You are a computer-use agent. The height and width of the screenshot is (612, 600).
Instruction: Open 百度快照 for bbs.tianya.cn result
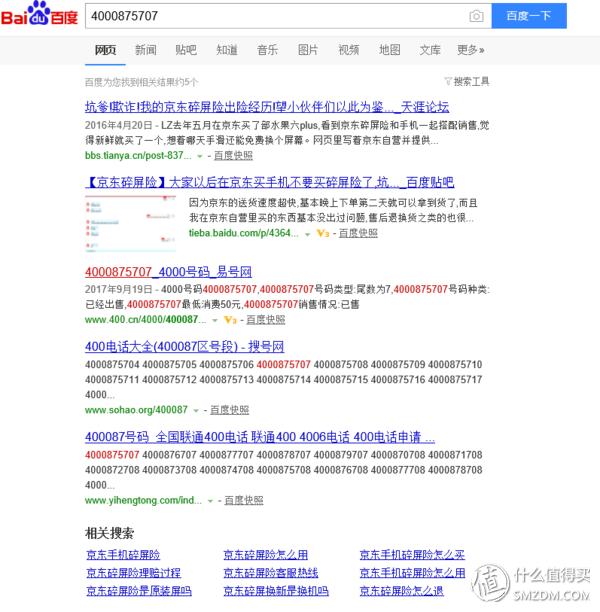pyautogui.click(x=233, y=155)
